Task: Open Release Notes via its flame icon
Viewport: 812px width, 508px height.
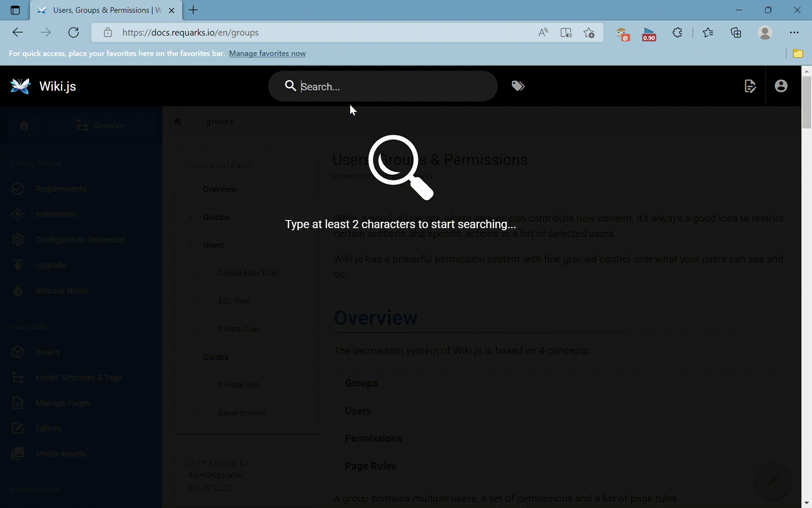Action: [17, 290]
